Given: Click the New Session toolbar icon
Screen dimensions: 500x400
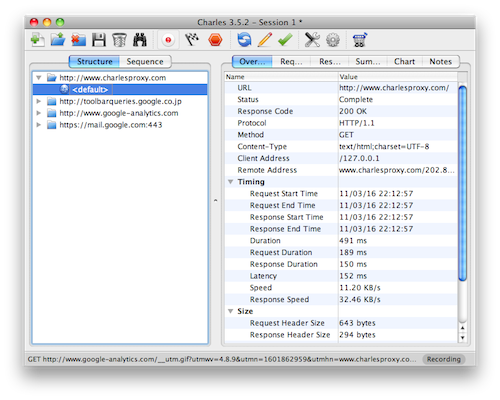Looking at the screenshot, I should pyautogui.click(x=37, y=40).
